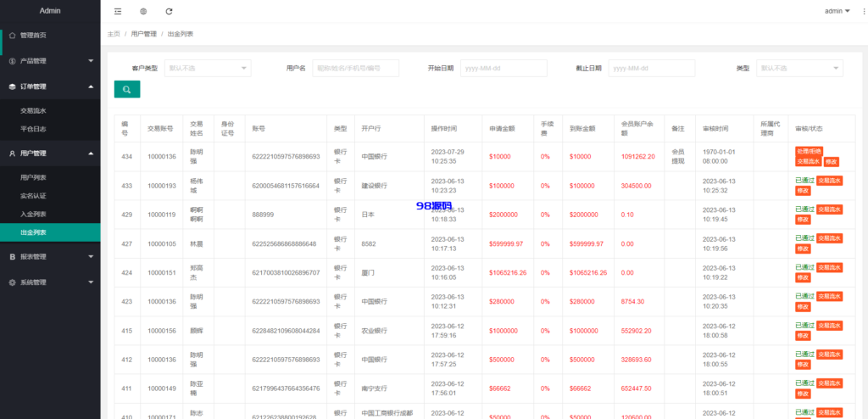Open the globe website icon

[143, 11]
